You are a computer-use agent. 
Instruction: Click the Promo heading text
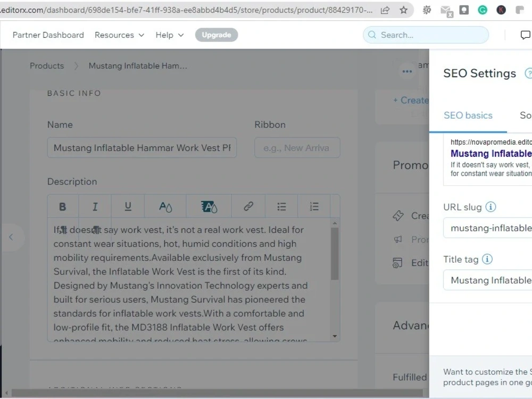click(x=411, y=165)
